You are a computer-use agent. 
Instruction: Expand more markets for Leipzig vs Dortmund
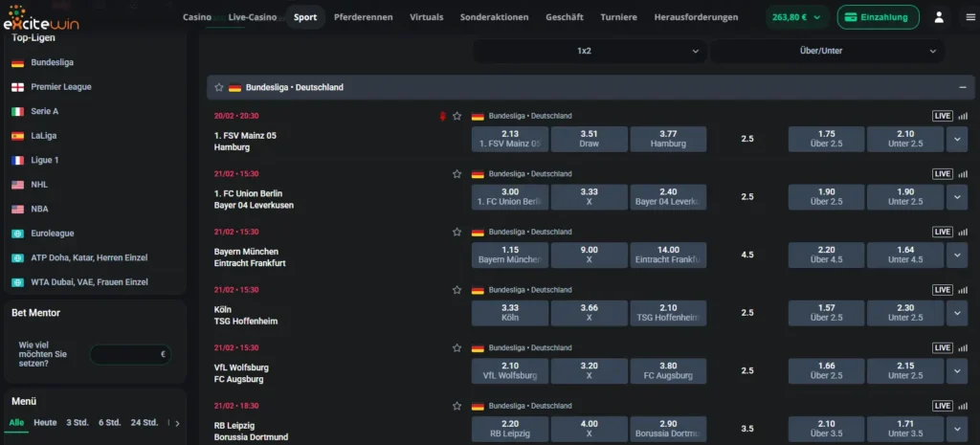pos(957,429)
